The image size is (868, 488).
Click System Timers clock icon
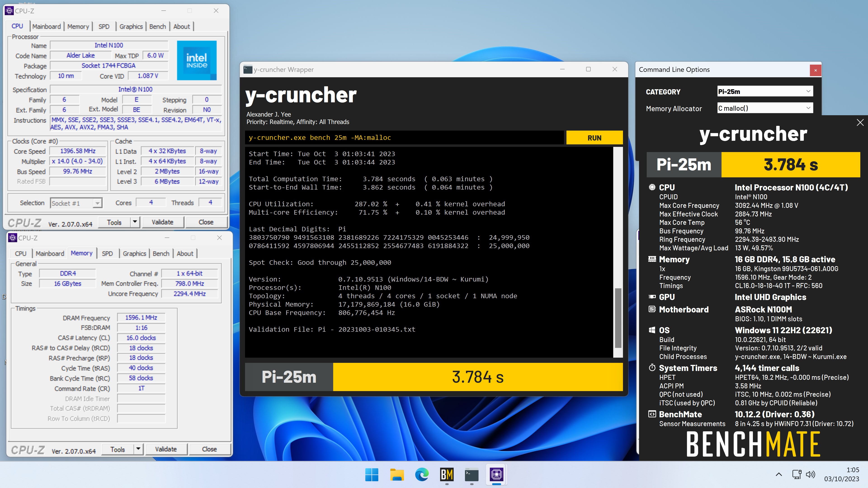coord(652,368)
